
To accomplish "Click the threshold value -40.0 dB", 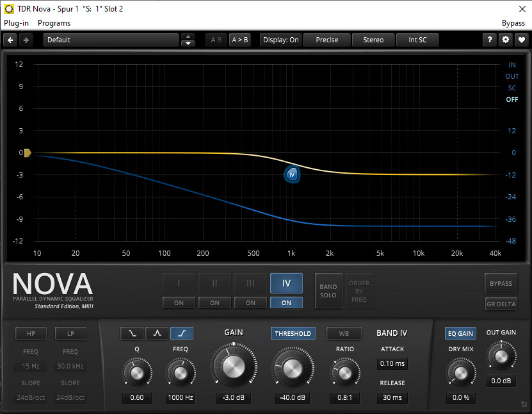I will click(293, 397).
